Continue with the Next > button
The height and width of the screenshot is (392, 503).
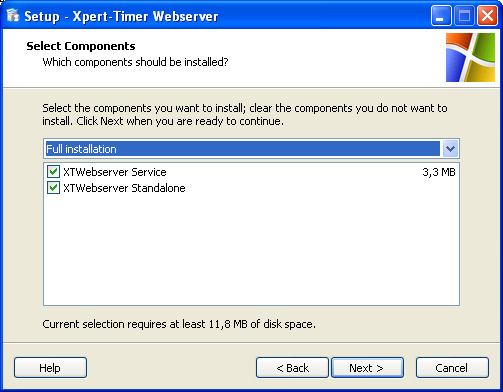367,368
